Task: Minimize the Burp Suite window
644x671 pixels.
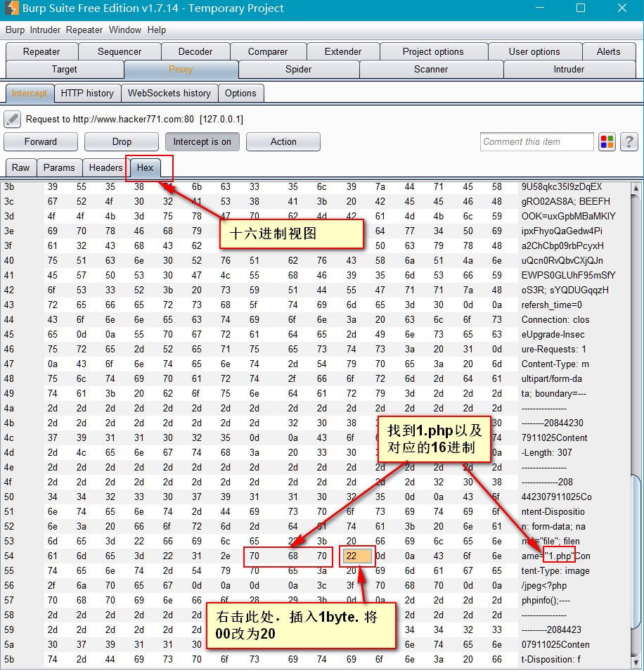Action: tap(540, 8)
